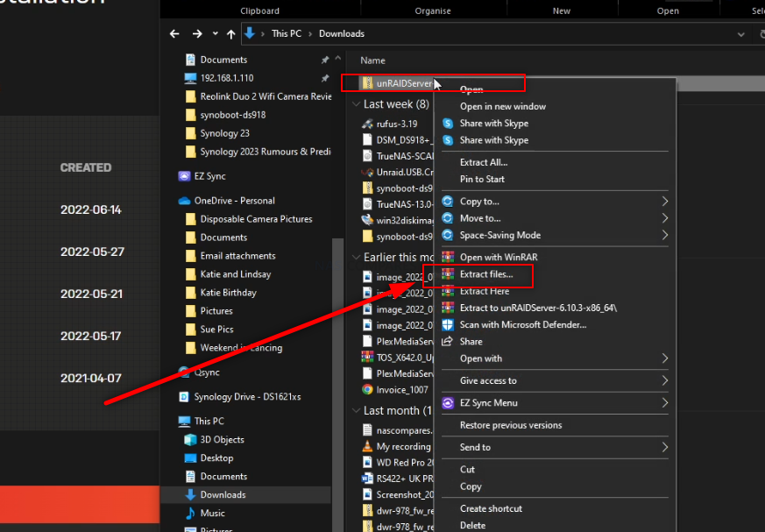Select the WD Red Pro file
This screenshot has width=765, height=532.
398,462
